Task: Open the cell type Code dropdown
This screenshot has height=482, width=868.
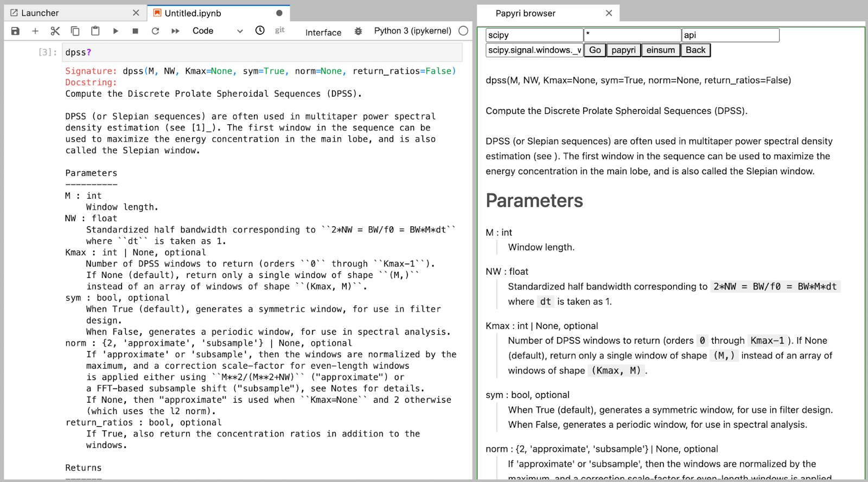Action: coord(218,31)
